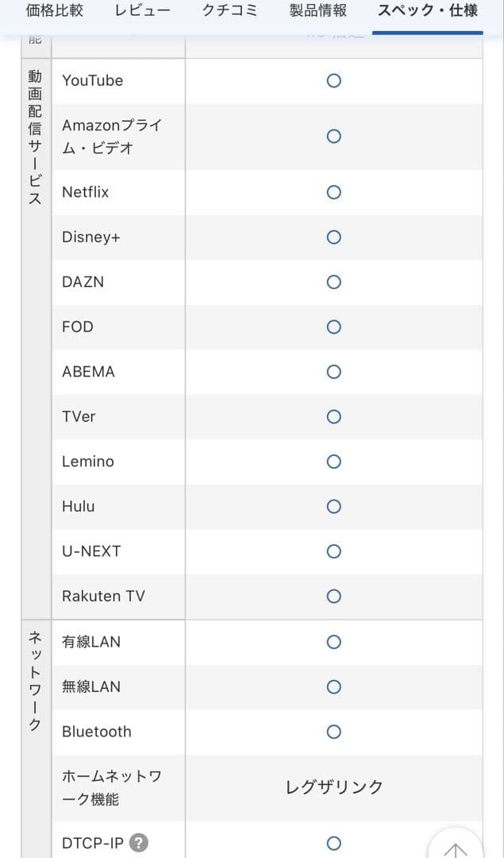504x858 pixels.
Task: Click the circle mark for Netflix row
Action: click(x=334, y=192)
